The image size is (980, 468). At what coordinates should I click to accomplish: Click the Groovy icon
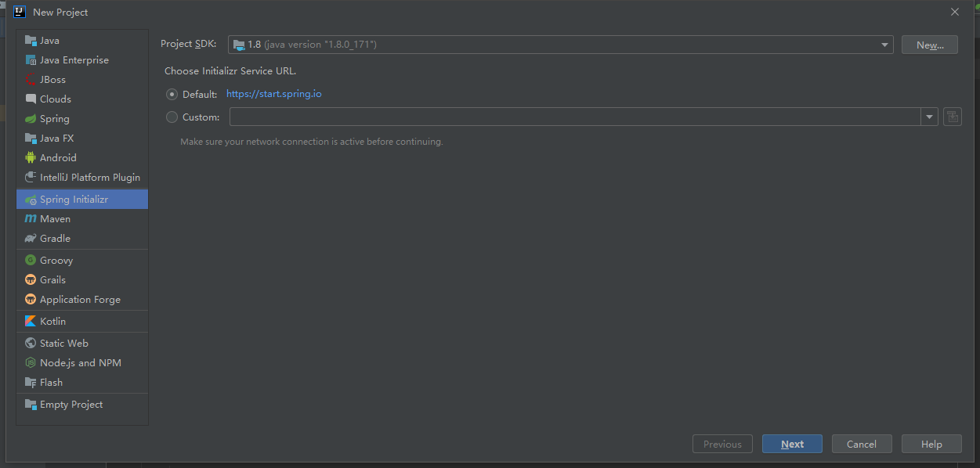(31, 261)
